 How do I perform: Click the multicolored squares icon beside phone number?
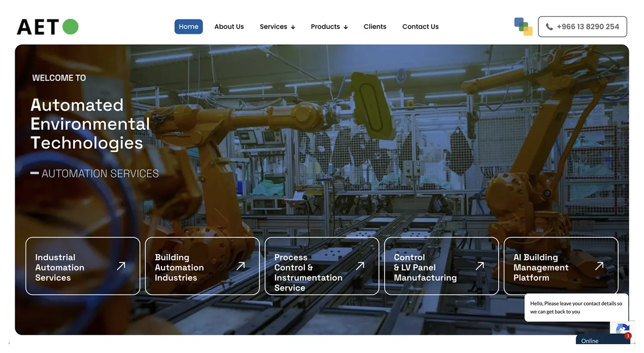(523, 27)
